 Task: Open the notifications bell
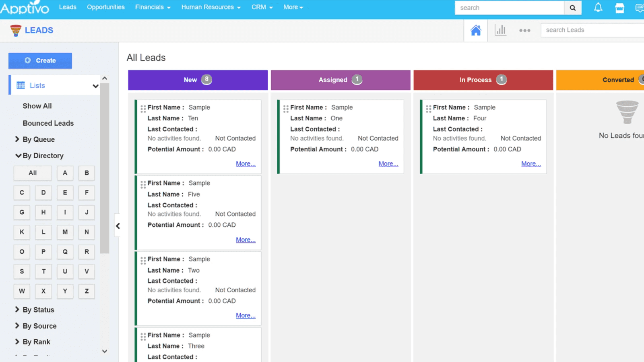598,8
